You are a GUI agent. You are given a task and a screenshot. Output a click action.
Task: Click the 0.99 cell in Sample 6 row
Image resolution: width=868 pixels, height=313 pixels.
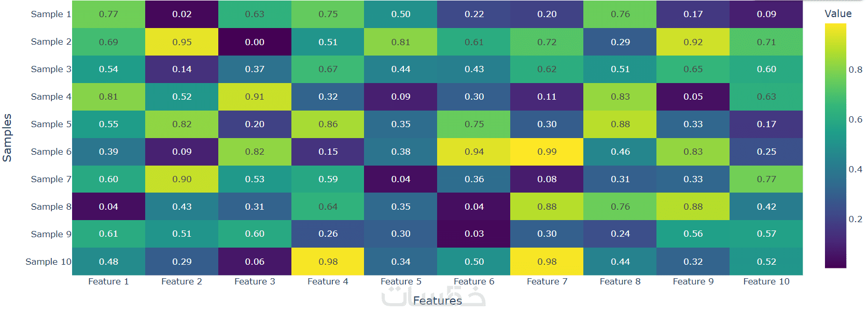click(547, 152)
